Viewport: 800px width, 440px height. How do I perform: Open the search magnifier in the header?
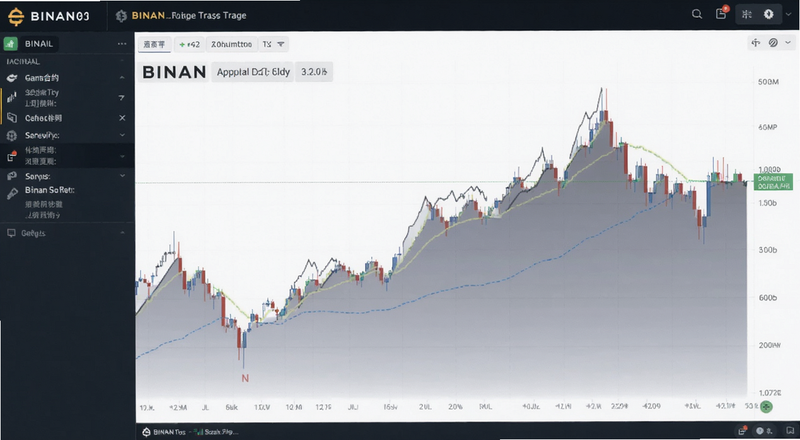696,14
